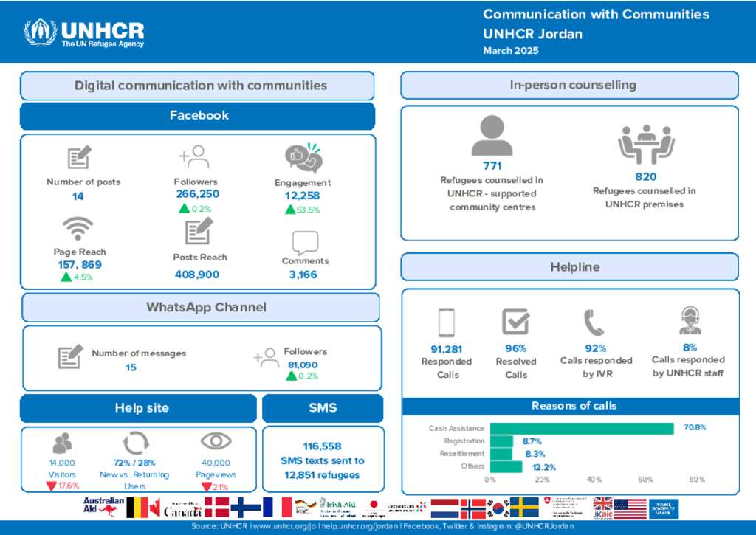This screenshot has height=535, width=756.
Task: Click the UNHCR logo in header
Action: tap(83, 32)
